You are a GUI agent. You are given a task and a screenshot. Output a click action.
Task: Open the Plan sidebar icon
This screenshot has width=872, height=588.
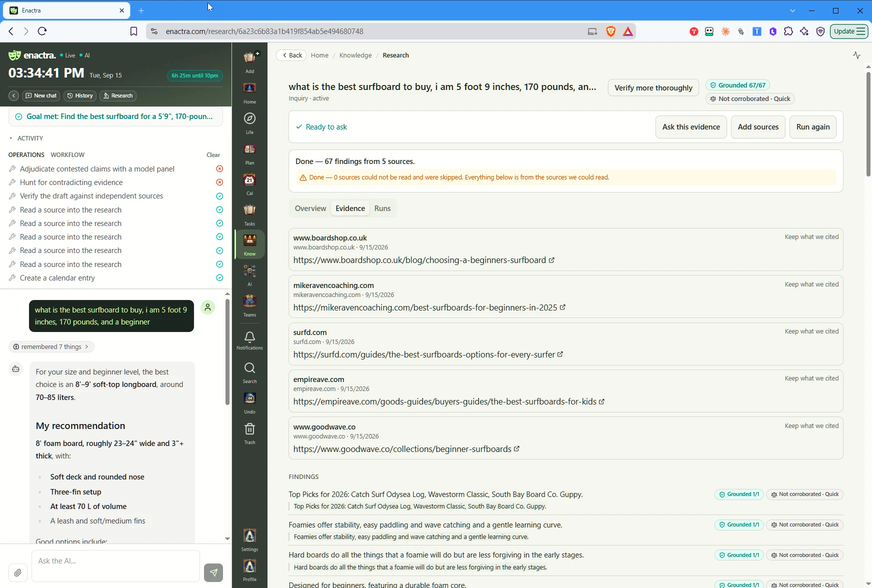coord(249,153)
